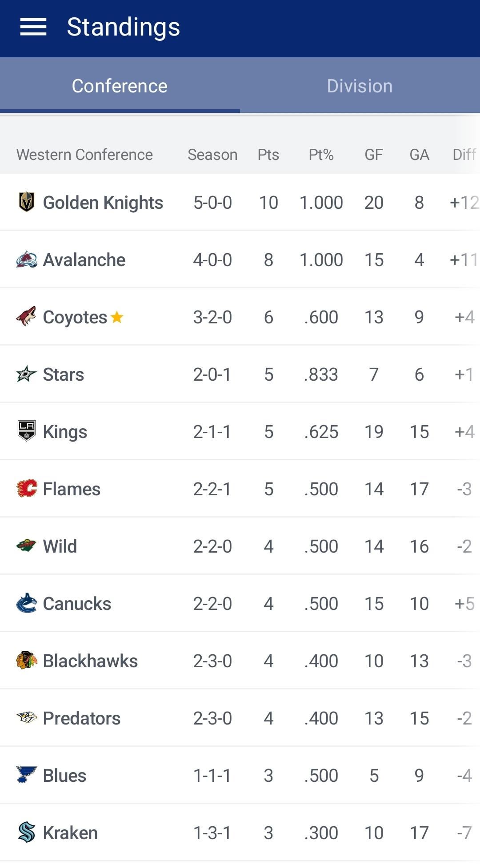Select the Conference tab
Viewport: 480px width, 868px height.
coord(120,86)
